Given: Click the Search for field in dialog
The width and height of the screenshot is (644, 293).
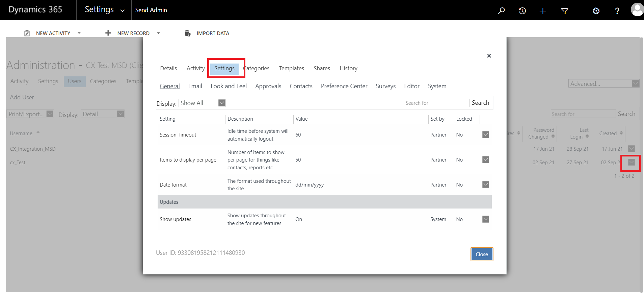Looking at the screenshot, I should point(437,103).
